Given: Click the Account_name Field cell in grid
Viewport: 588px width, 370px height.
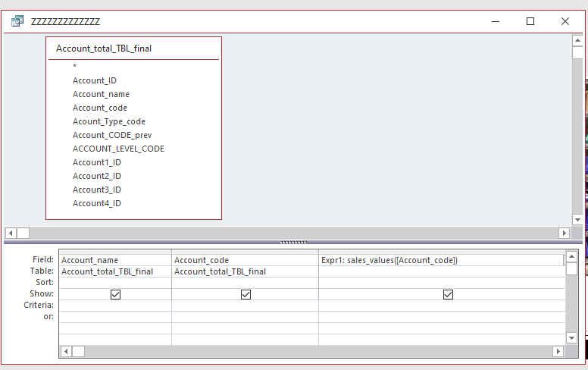Looking at the screenshot, I should (115, 260).
